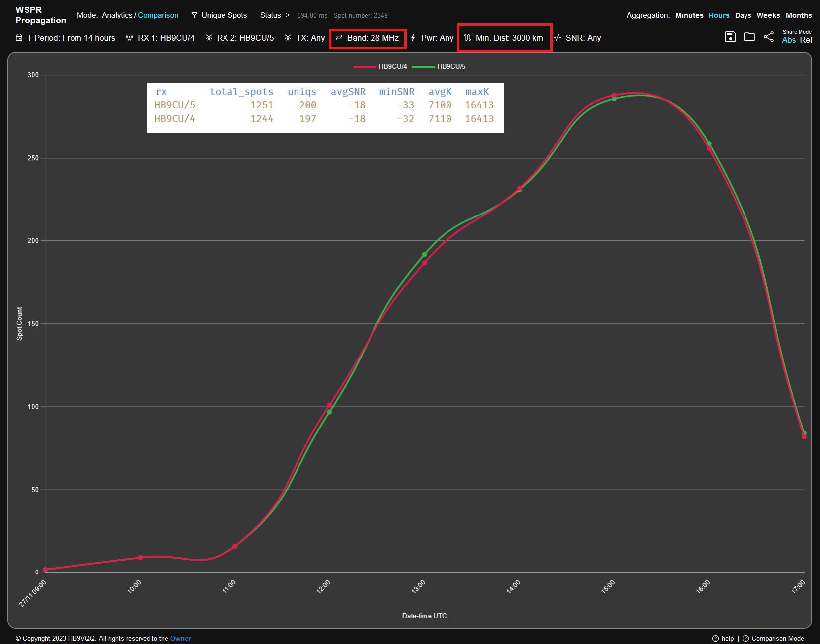Screen dimensions: 820x644
Task: Toggle HB9CU/4 series in chart legend
Action: (380, 66)
